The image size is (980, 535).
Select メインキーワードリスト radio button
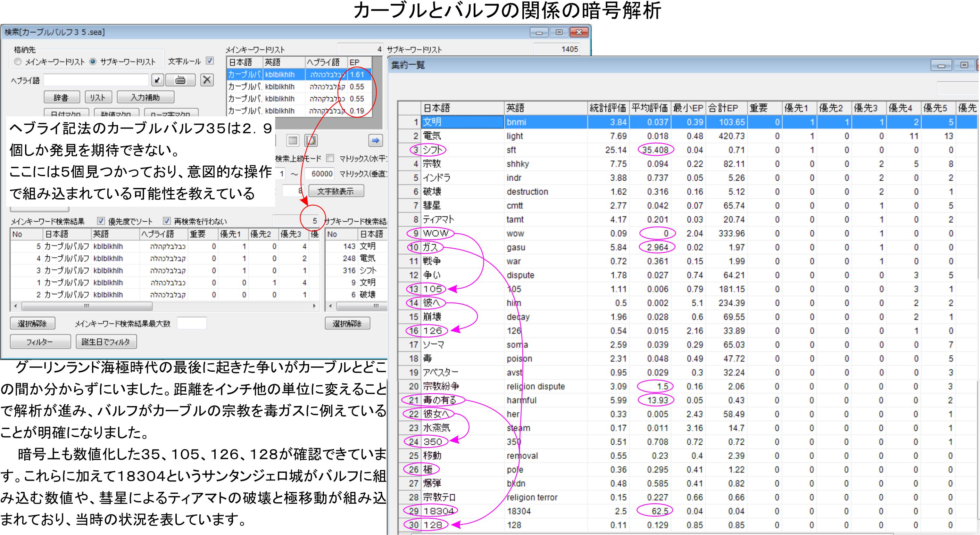pos(18,61)
